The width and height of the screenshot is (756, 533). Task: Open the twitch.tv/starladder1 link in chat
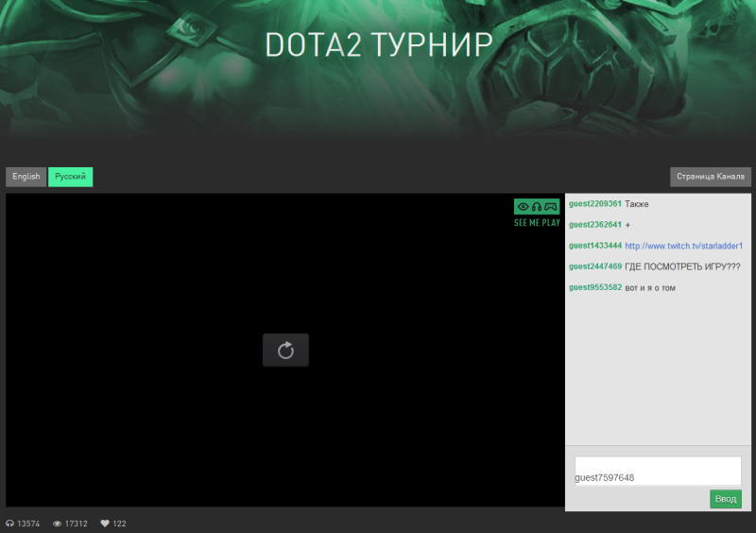click(x=683, y=246)
